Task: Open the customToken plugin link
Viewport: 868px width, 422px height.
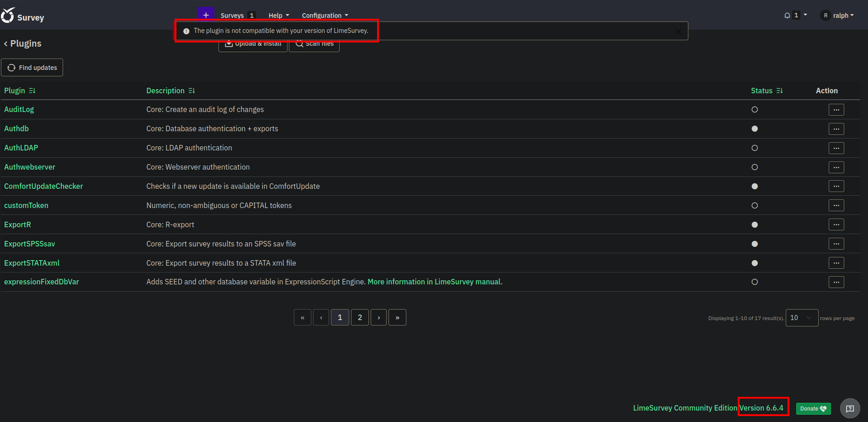Action: (x=26, y=206)
